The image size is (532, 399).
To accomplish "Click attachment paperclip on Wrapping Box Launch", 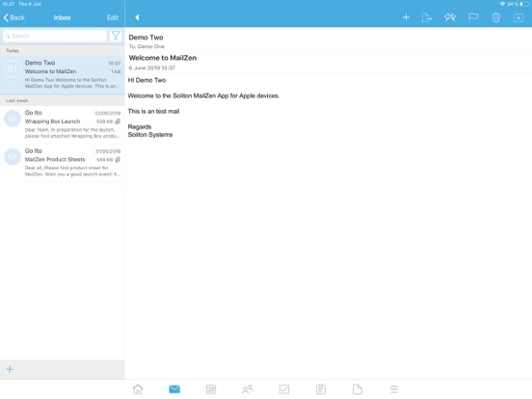I will [118, 121].
